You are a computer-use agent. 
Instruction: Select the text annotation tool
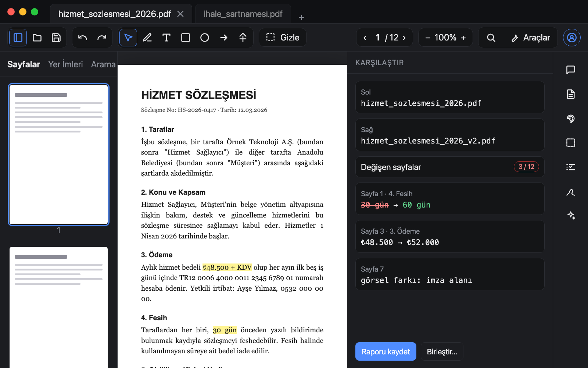(166, 38)
